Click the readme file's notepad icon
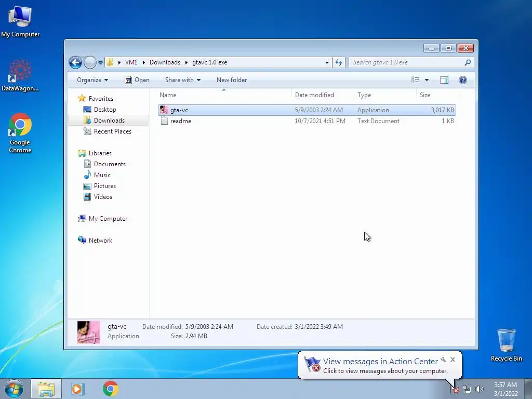532x399 pixels. pyautogui.click(x=164, y=121)
